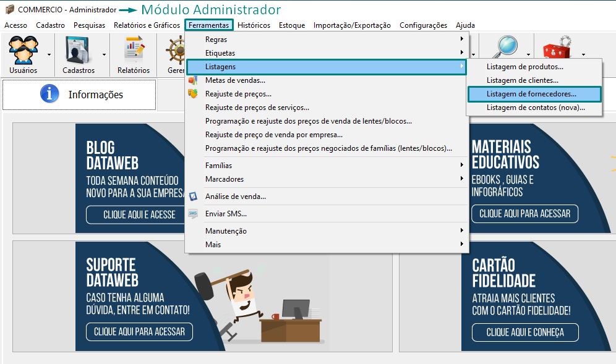Click Suporte Dataweb access button
This screenshot has width=616, height=364.
pyautogui.click(x=139, y=331)
